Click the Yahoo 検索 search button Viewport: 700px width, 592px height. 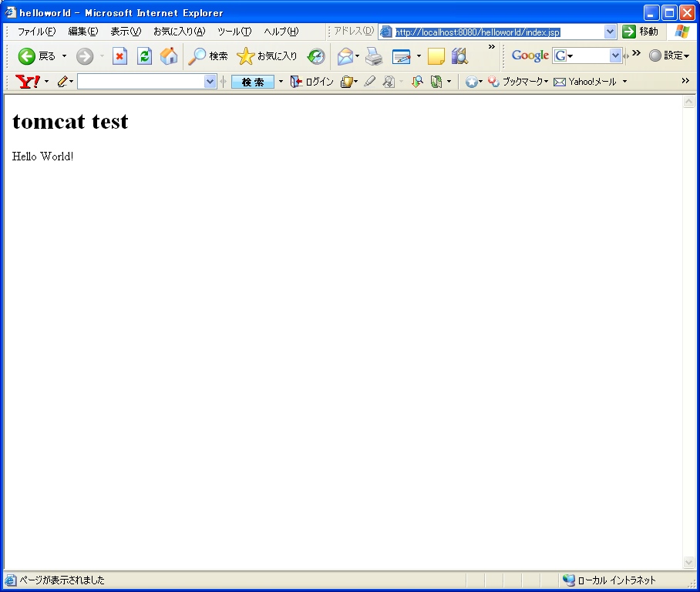point(253,82)
